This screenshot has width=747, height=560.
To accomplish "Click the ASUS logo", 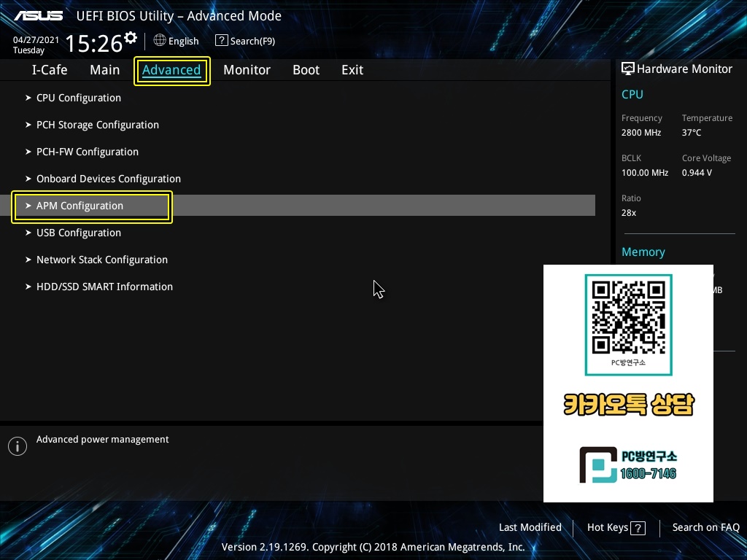I will pyautogui.click(x=38, y=16).
